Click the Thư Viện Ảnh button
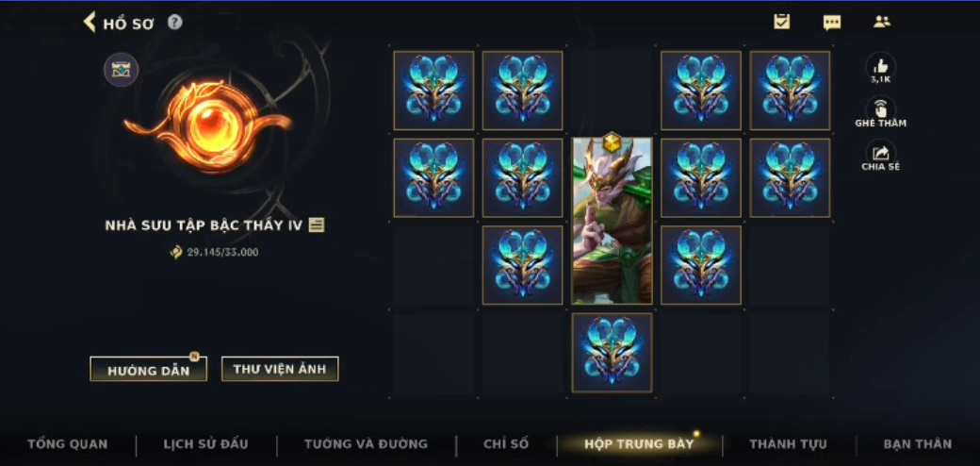The height and width of the screenshot is (466, 980). 280,369
